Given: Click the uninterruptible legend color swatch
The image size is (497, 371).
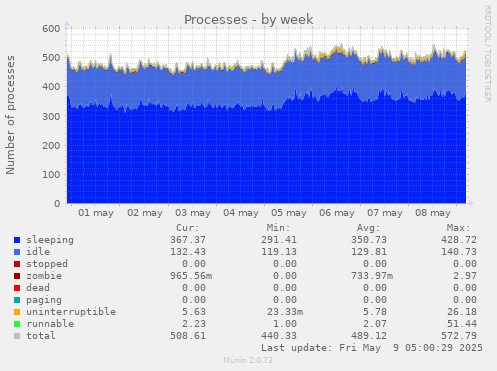Looking at the screenshot, I should 17,312.
